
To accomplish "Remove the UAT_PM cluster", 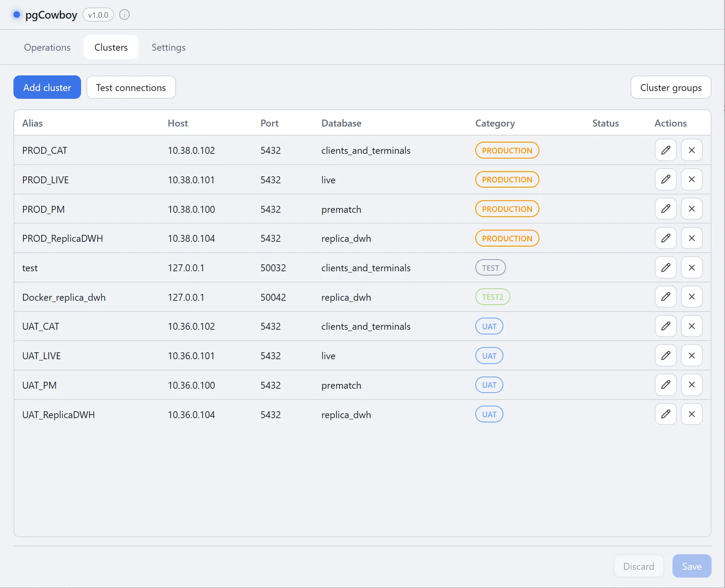I will tap(692, 385).
